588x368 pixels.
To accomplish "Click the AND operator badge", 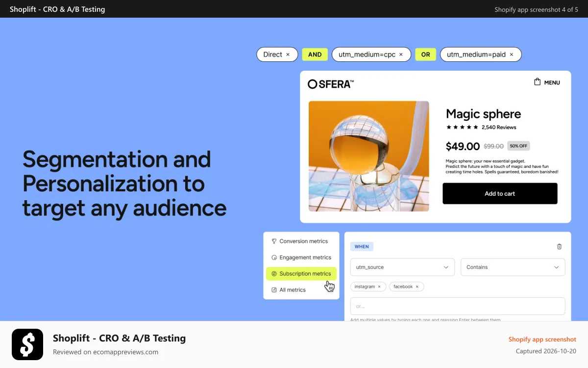I will [315, 54].
